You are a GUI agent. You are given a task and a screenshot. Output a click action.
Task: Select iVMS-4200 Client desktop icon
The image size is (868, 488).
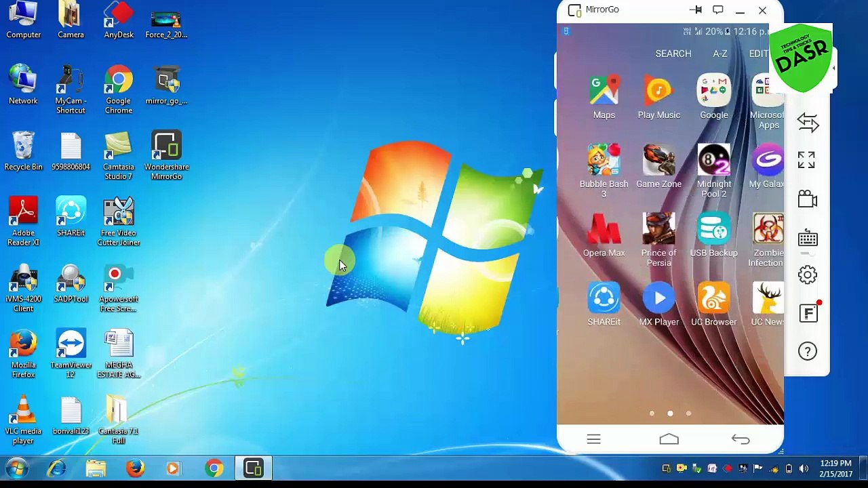coord(23,287)
